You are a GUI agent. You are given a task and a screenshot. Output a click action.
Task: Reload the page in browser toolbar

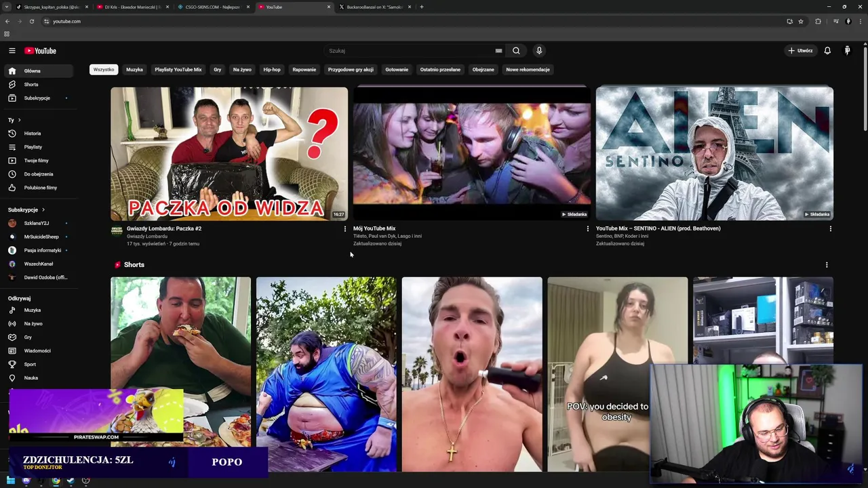[x=31, y=21]
